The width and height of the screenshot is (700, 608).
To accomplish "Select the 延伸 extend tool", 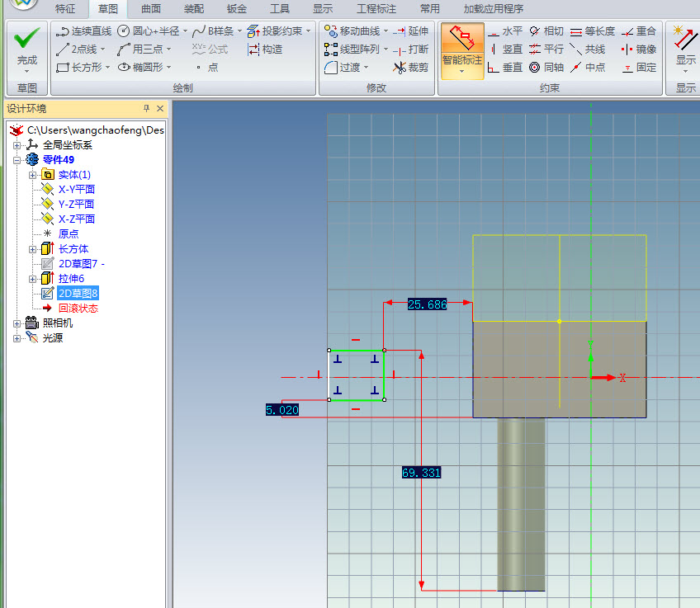I will pyautogui.click(x=410, y=31).
